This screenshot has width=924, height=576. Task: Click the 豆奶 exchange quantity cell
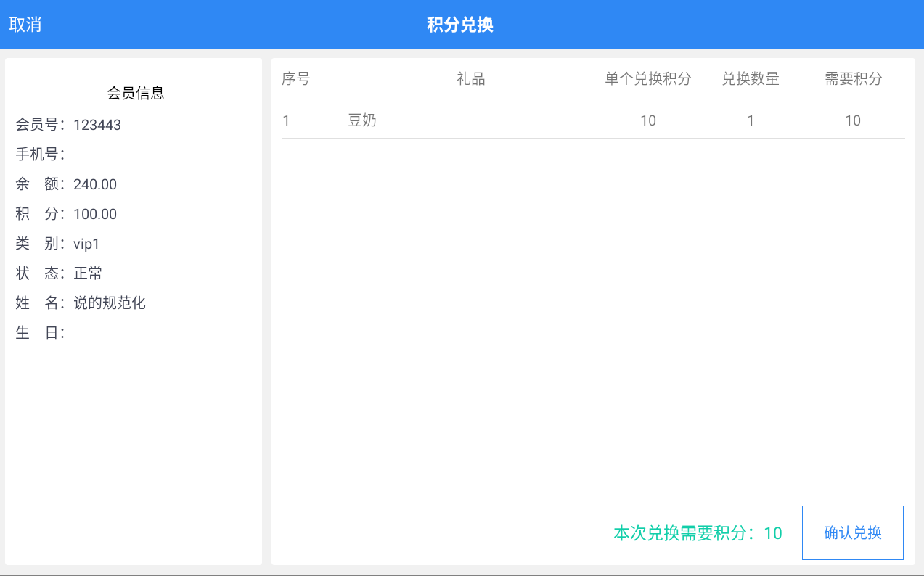pyautogui.click(x=751, y=120)
